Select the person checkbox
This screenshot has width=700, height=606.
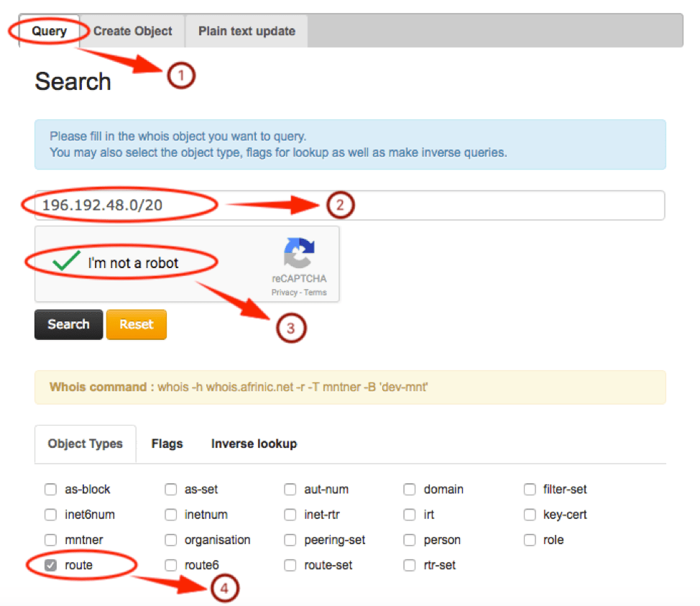pyautogui.click(x=409, y=540)
